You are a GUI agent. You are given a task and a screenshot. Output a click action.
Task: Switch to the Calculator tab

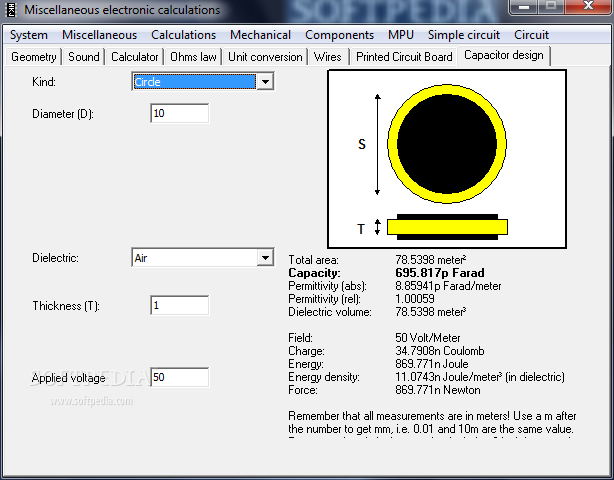click(x=135, y=57)
